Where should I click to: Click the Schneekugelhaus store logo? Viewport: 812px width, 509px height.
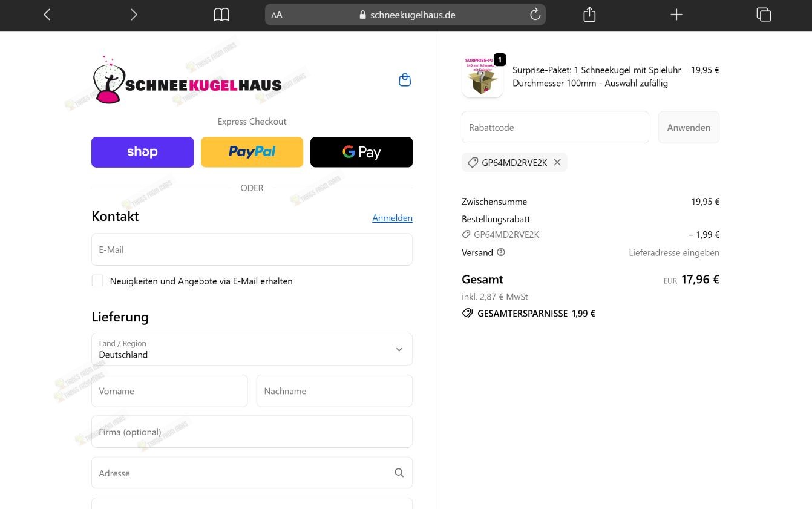188,80
